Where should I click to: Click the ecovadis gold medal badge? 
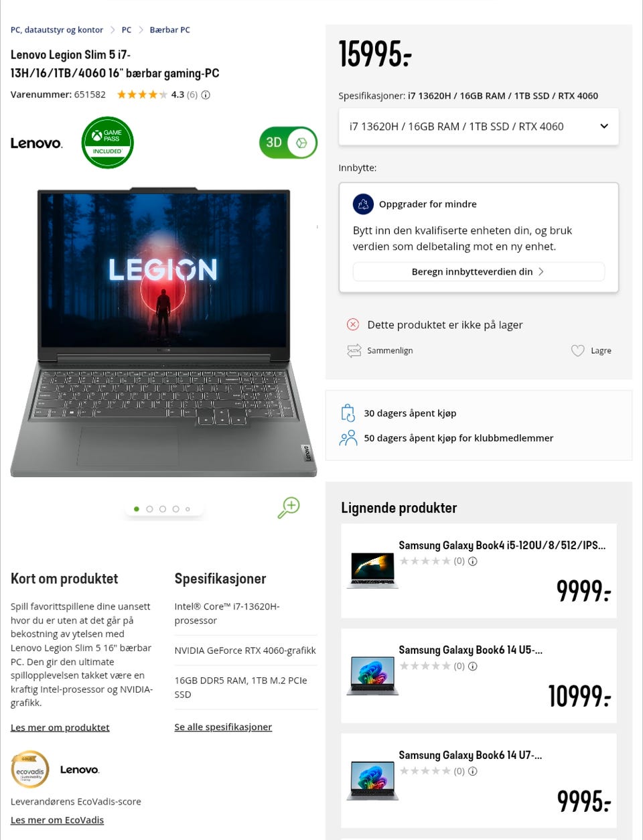pyautogui.click(x=30, y=770)
